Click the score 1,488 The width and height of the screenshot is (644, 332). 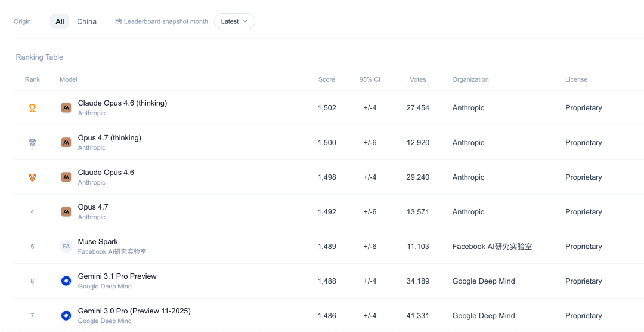coord(327,281)
